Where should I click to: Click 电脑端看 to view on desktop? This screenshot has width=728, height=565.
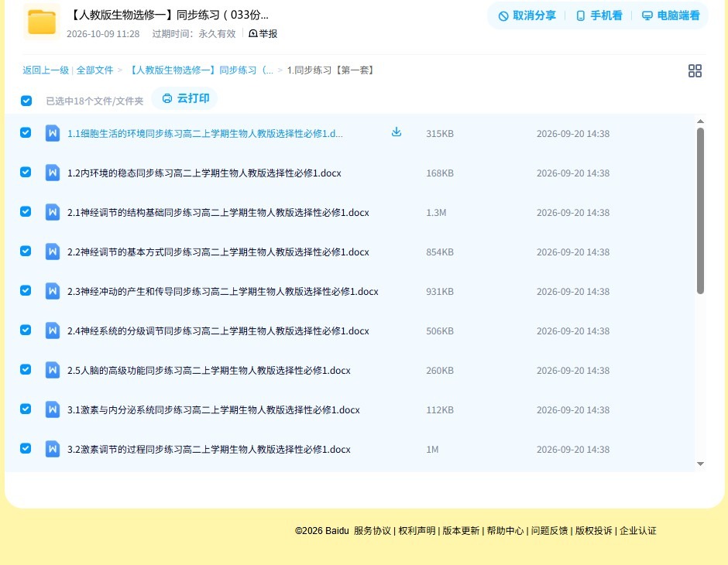[671, 15]
